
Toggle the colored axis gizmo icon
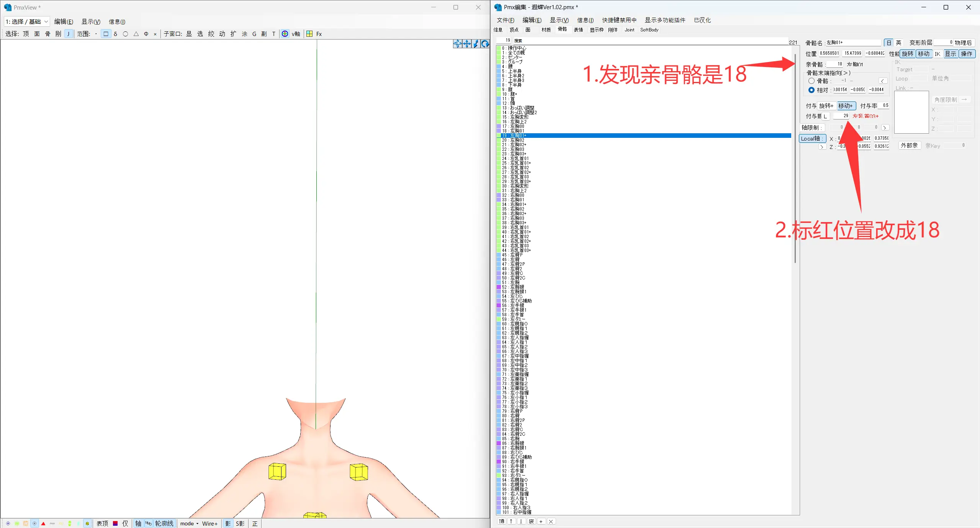click(x=285, y=34)
